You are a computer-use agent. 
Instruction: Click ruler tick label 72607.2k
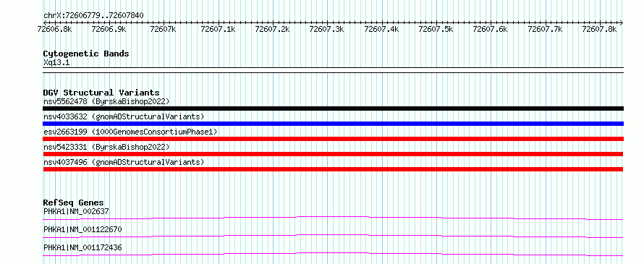pyautogui.click(x=272, y=29)
